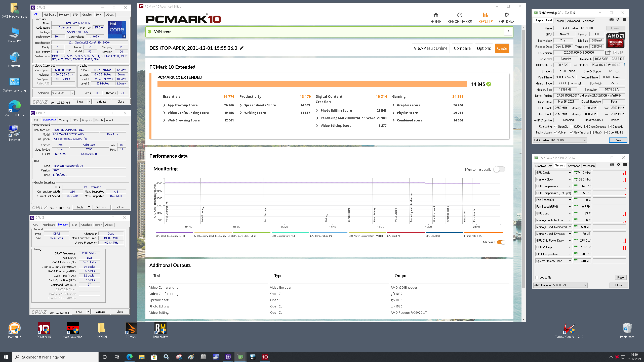Refresh the GPU-Z Sensors window
This screenshot has width=644, height=362.
point(618,165)
